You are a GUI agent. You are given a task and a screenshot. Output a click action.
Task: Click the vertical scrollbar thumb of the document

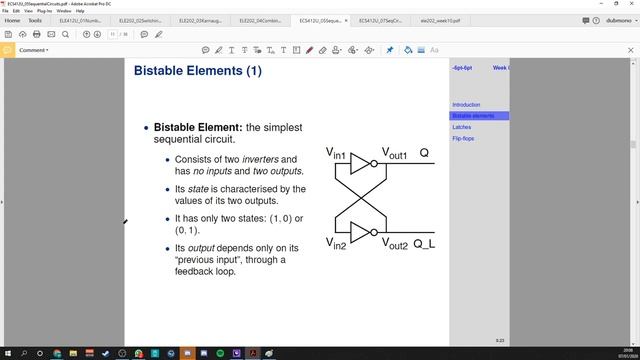tap(633, 144)
